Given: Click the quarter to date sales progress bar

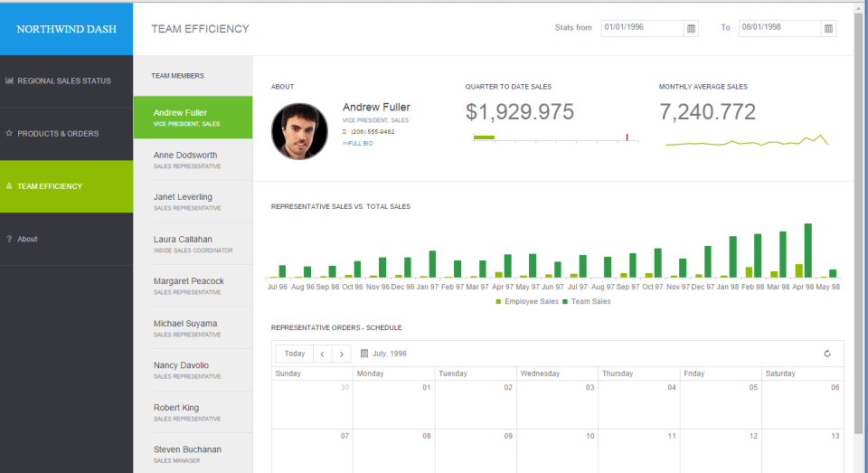Looking at the screenshot, I should pyautogui.click(x=556, y=137).
